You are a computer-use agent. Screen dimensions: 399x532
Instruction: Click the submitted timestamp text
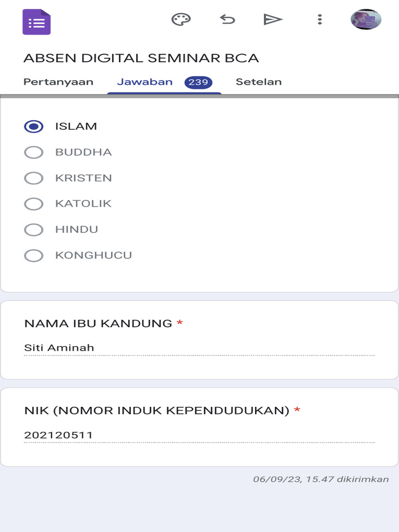tap(321, 479)
